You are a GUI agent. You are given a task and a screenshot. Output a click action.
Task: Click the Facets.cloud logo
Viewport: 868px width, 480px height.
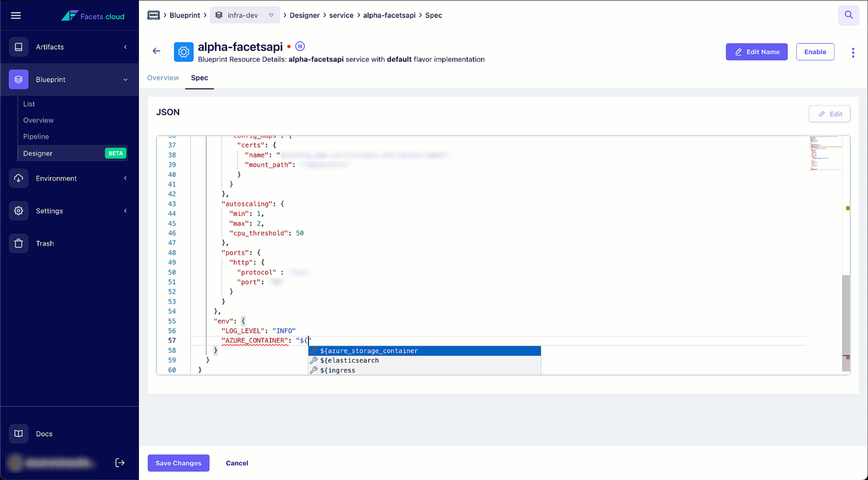pyautogui.click(x=93, y=16)
